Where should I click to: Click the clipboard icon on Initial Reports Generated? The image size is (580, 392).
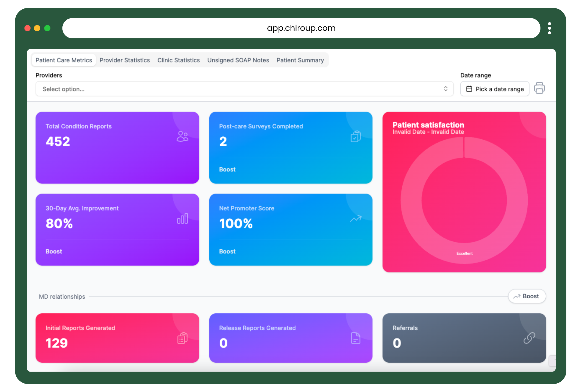click(x=182, y=338)
